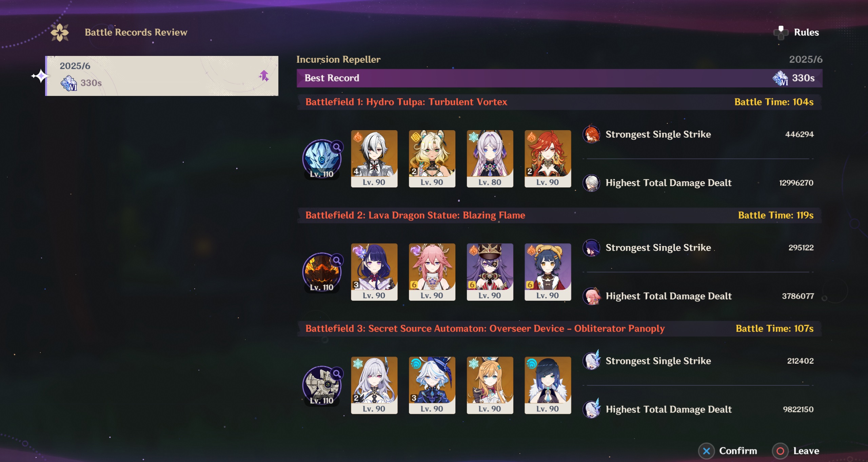Click avatar next to 12996270 total damage

pos(592,183)
